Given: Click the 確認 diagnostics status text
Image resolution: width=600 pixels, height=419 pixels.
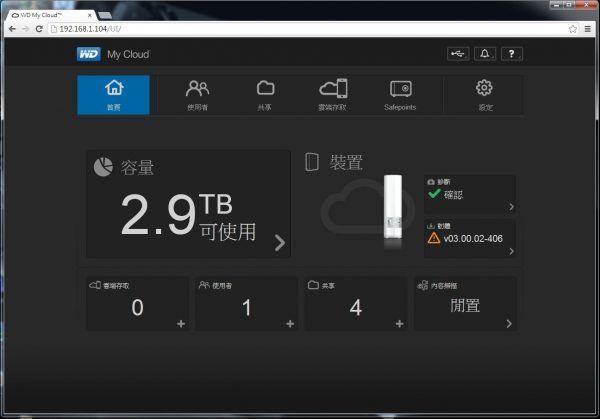Looking at the screenshot, I should coord(453,195).
